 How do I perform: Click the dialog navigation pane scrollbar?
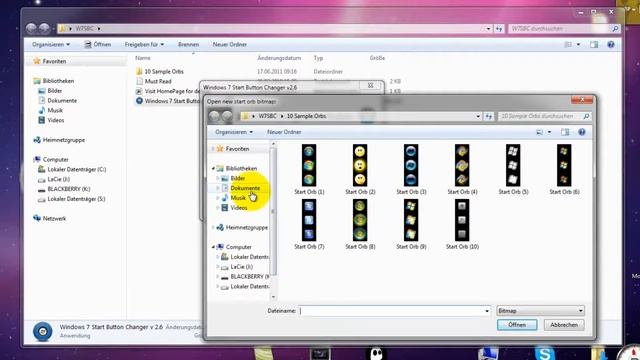point(273,211)
